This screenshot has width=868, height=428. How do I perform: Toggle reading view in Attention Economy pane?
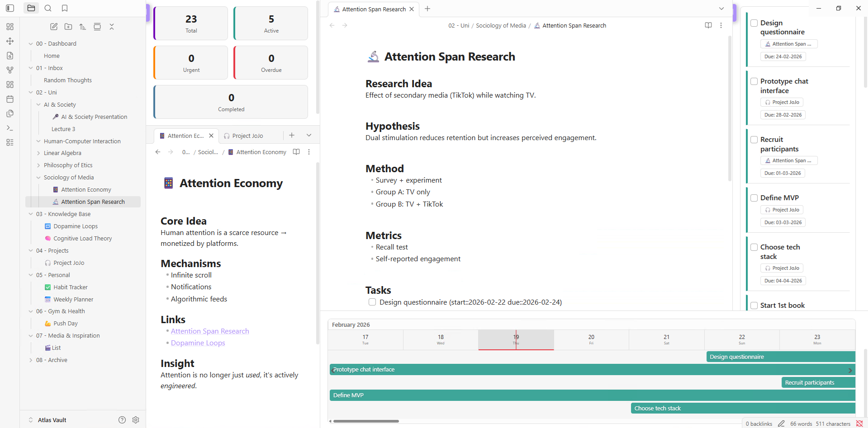coord(296,152)
